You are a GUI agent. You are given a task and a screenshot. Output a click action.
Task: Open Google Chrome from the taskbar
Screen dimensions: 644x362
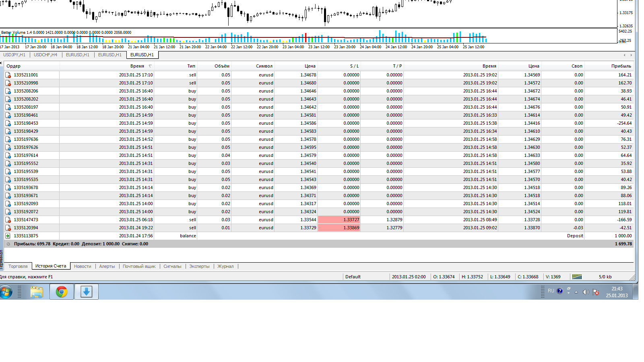[62, 292]
